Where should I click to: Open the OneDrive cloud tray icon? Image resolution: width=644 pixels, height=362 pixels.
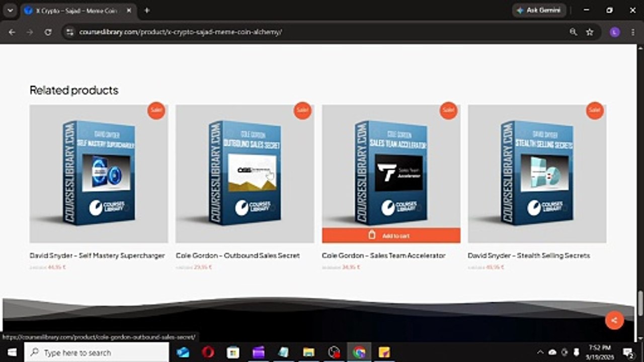pyautogui.click(x=552, y=352)
